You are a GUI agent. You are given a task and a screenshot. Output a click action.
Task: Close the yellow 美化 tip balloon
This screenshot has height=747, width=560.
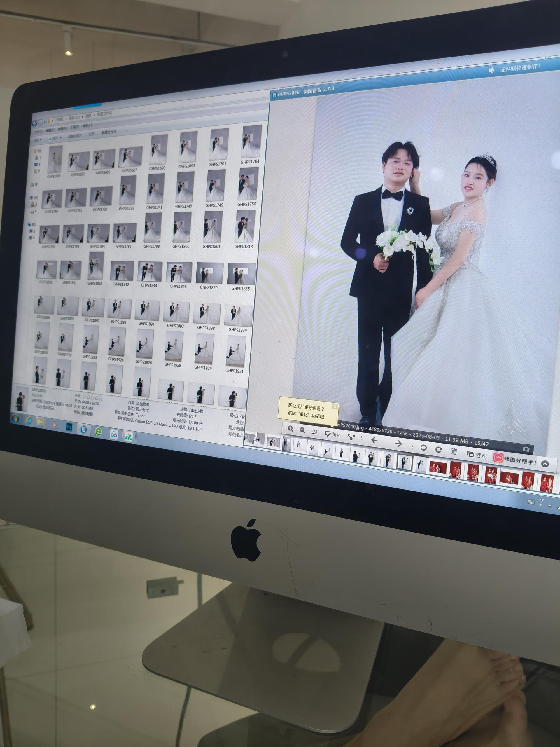(335, 406)
